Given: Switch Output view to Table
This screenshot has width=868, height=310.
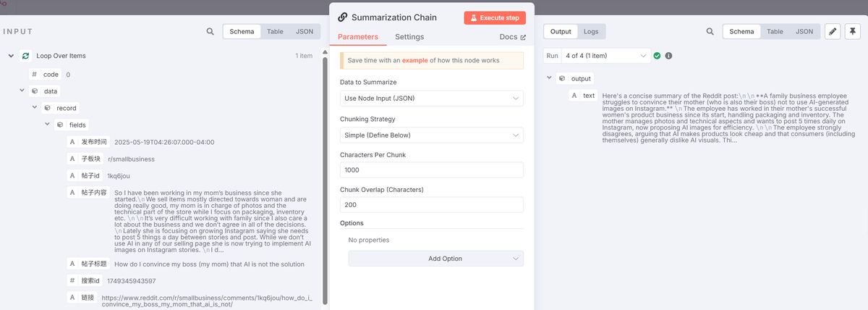Looking at the screenshot, I should (x=775, y=32).
